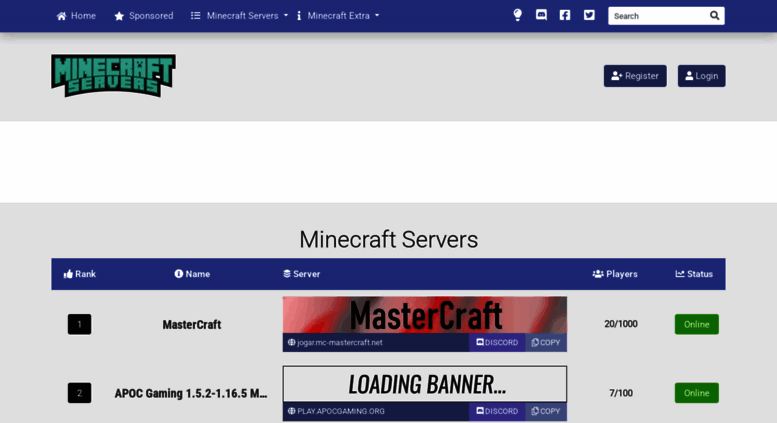Expand the Minecraft Servers dropdown menu
This screenshot has width=777, height=423.
[x=239, y=16]
